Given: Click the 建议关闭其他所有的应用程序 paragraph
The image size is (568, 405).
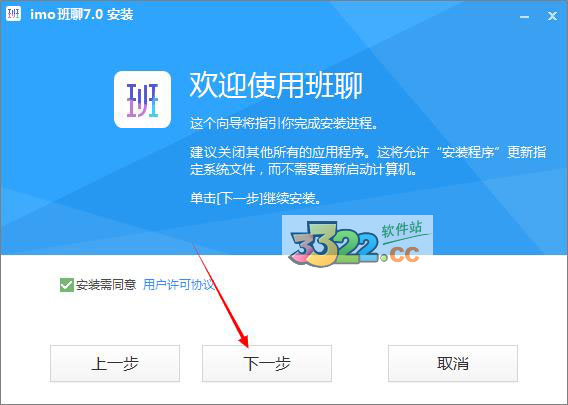Looking at the screenshot, I should point(368,160).
